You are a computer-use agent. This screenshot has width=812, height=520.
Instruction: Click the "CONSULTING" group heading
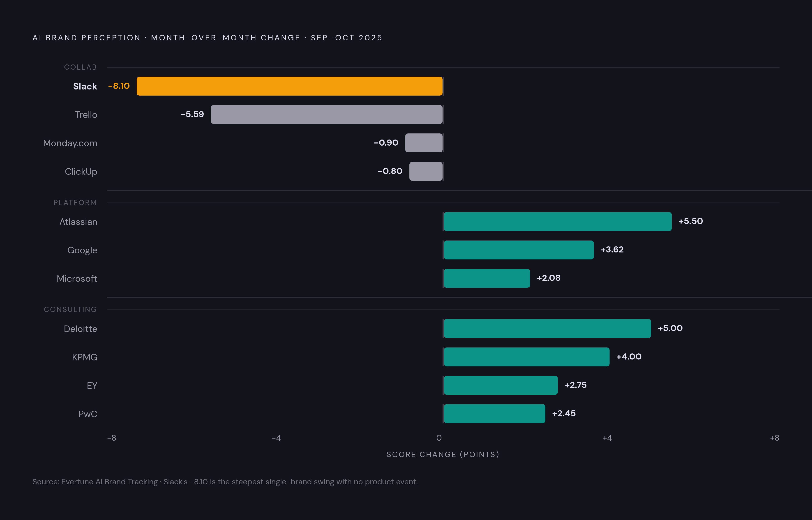coord(70,309)
